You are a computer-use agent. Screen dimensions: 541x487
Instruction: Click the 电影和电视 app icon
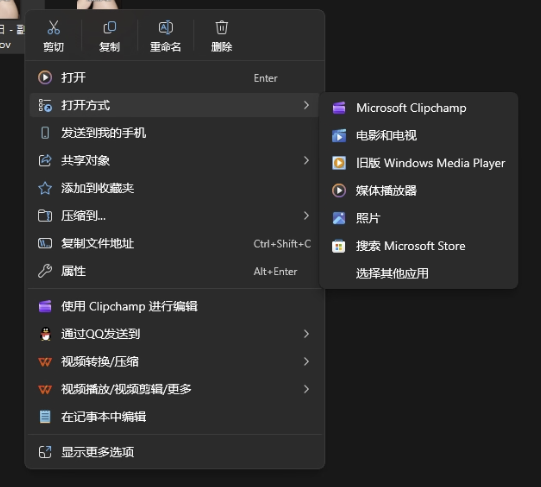coord(339,135)
